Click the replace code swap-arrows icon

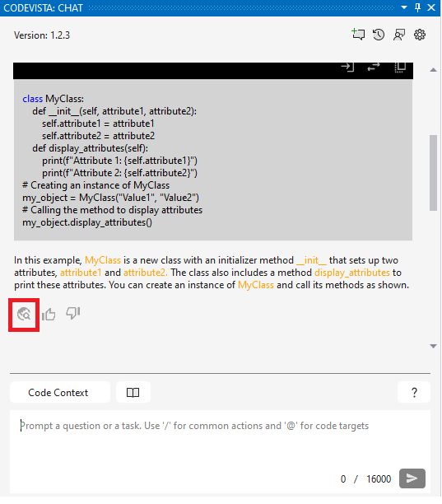click(x=373, y=67)
